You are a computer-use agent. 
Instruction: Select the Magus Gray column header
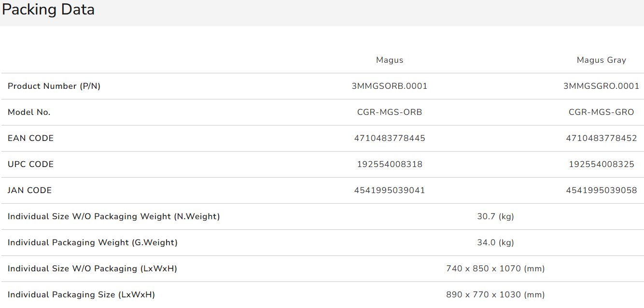click(601, 60)
